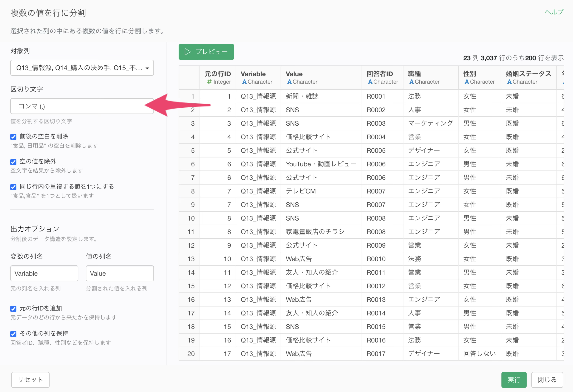Click the プレビュー preview button
The height and width of the screenshot is (392, 573).
coord(206,52)
